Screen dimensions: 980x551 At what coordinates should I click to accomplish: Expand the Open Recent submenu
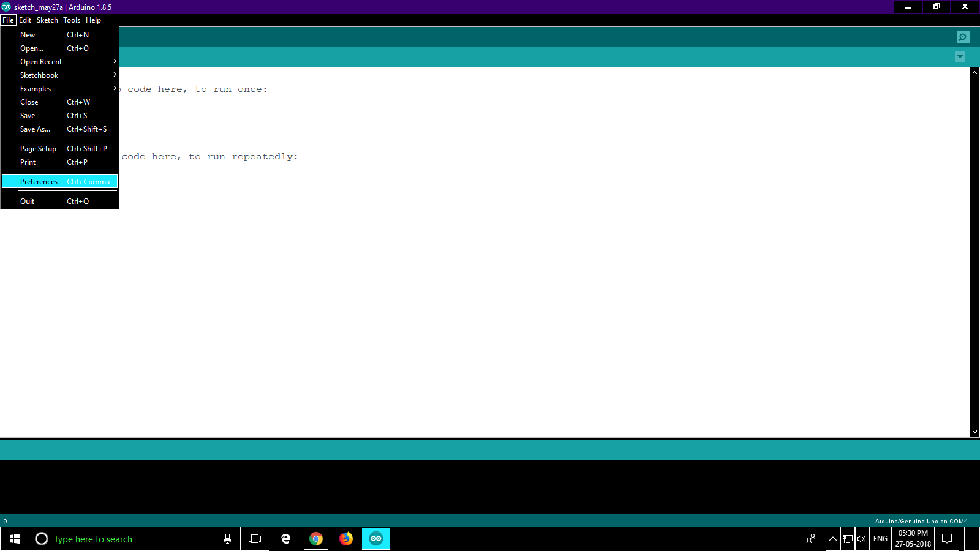click(59, 62)
